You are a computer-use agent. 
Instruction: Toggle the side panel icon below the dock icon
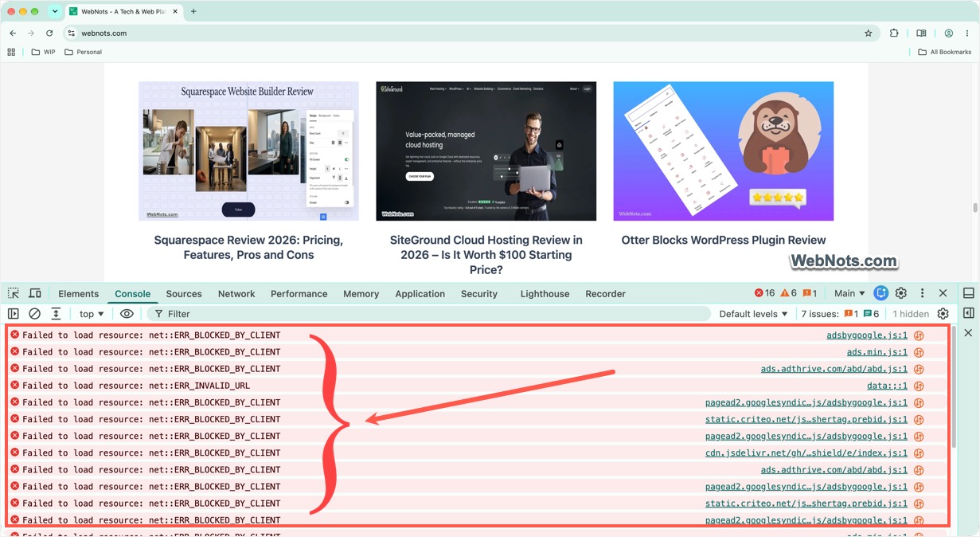point(969,313)
